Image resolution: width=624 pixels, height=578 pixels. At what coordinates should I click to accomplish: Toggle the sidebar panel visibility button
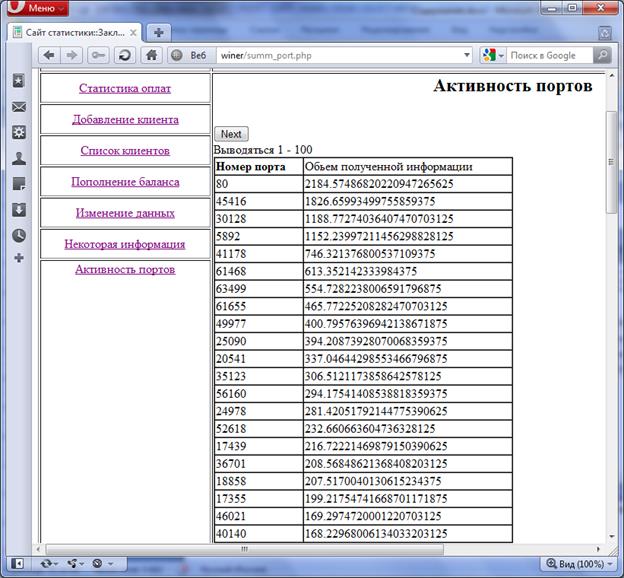tap(17, 563)
